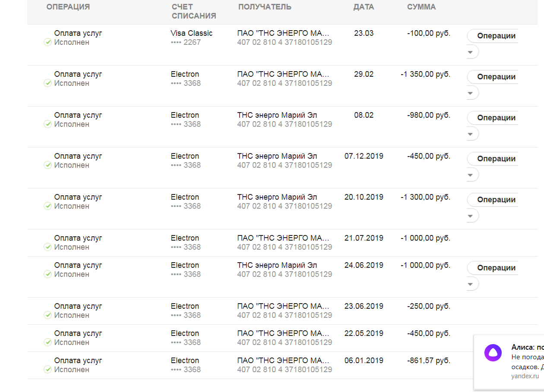This screenshot has width=544, height=392.
Task: Expand the dropdown arrow for the 23.03 payment
Action: point(471,53)
